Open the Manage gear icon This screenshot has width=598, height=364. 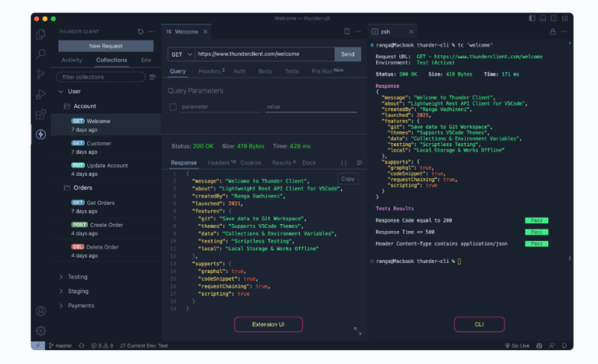pyautogui.click(x=40, y=331)
